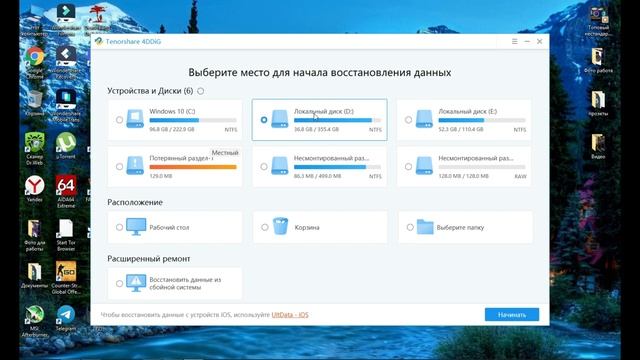Open AIDA64 Extreme desktop shortcut
The width and height of the screenshot is (640, 360).
tap(66, 186)
